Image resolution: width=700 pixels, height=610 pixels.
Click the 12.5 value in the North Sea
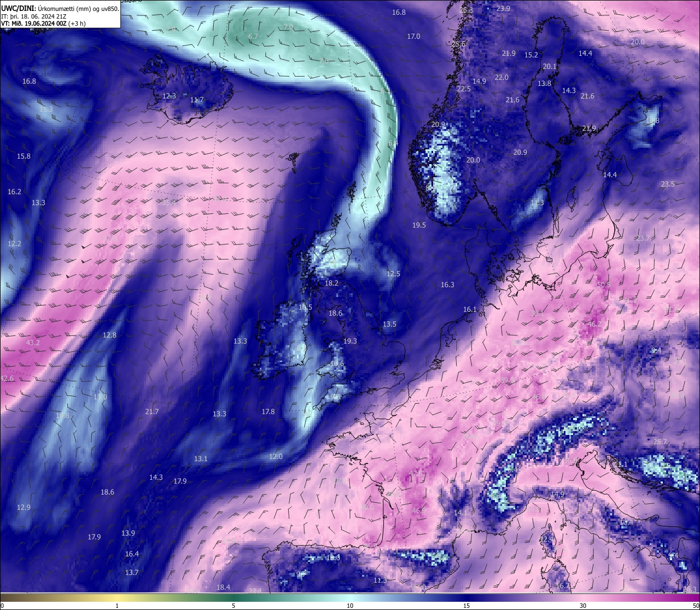[x=393, y=274]
